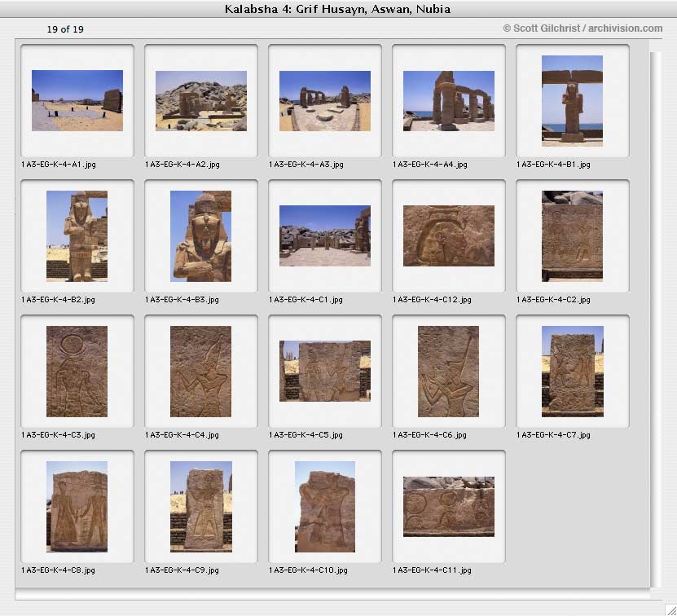Click file name 1A3-EG-K-4-A1.jpg

(x=59, y=164)
